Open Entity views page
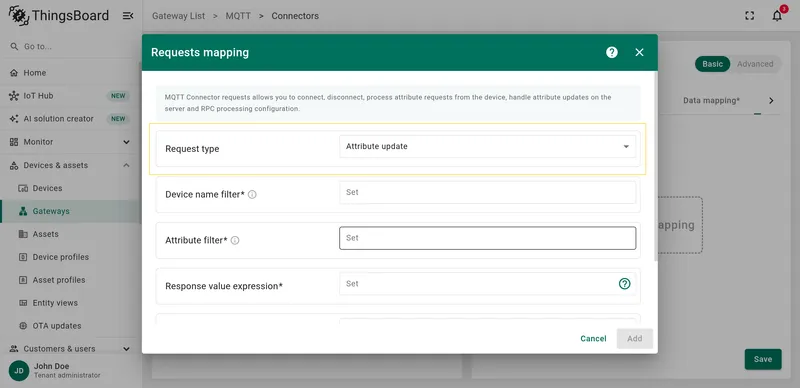 70,303
